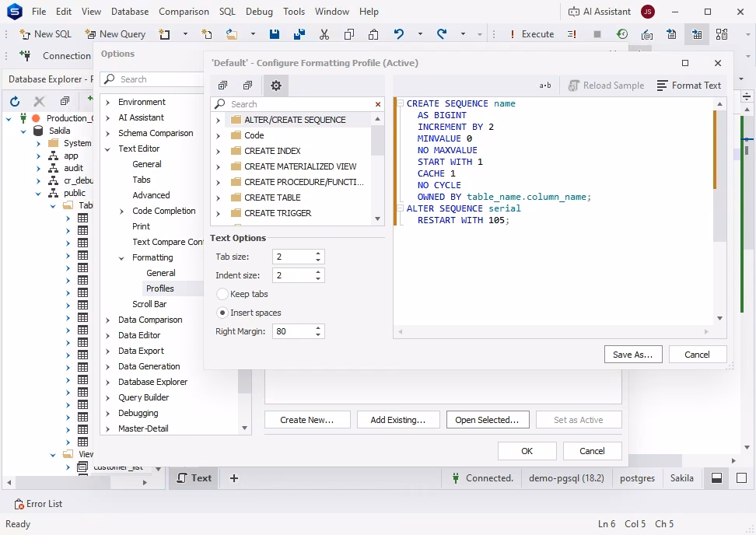This screenshot has width=756, height=535.
Task: Select the Keep tabs radio button
Action: (x=222, y=294)
